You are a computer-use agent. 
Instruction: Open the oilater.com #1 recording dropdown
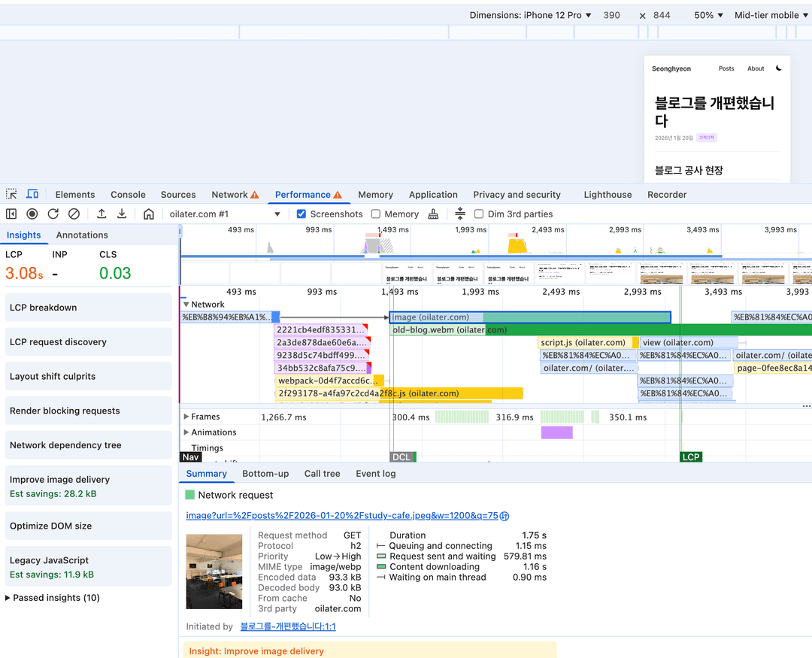pyautogui.click(x=225, y=214)
